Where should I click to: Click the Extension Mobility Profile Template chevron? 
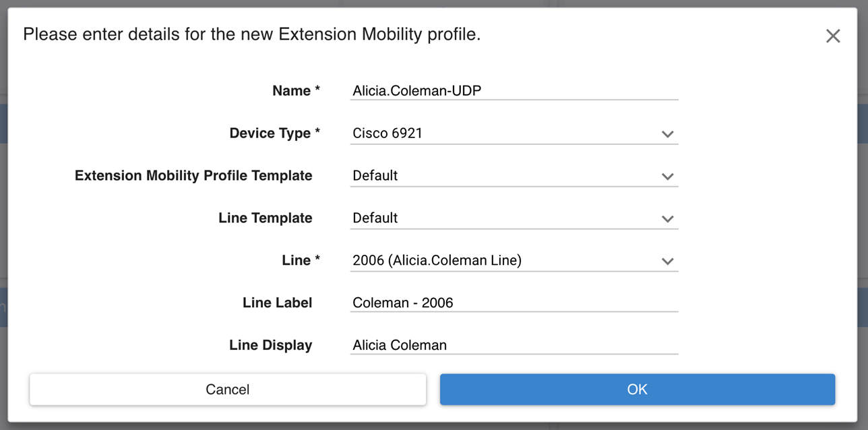667,177
